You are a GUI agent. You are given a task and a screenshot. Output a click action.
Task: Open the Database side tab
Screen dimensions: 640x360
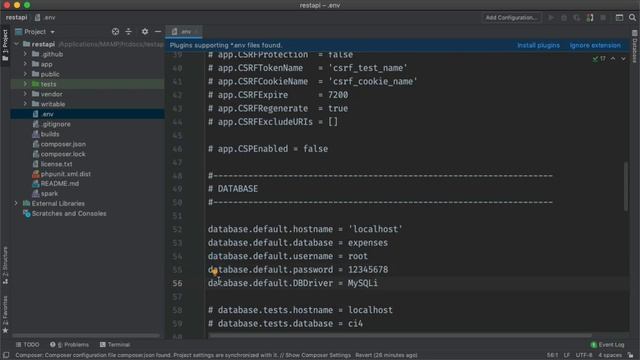click(x=635, y=47)
